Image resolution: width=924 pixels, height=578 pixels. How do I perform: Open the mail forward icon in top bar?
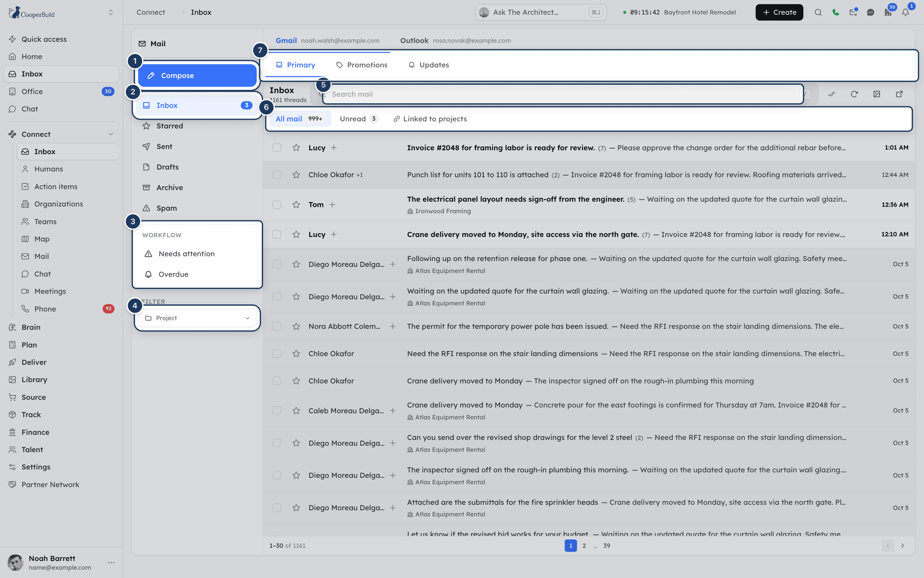[x=853, y=12]
